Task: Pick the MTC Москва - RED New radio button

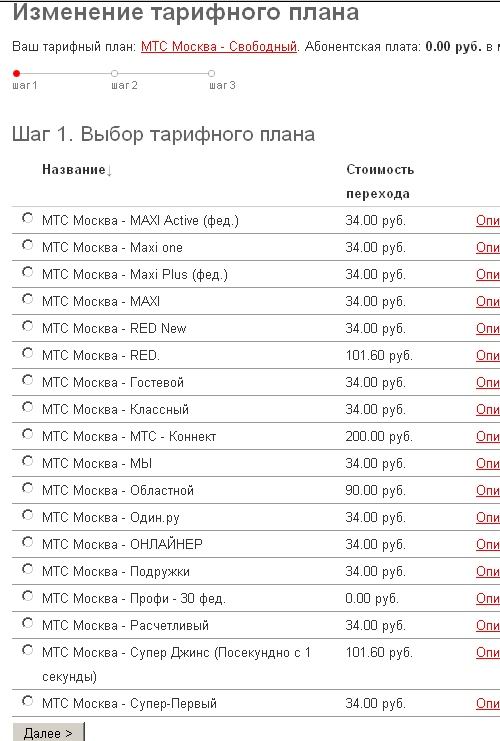Action: [x=27, y=326]
